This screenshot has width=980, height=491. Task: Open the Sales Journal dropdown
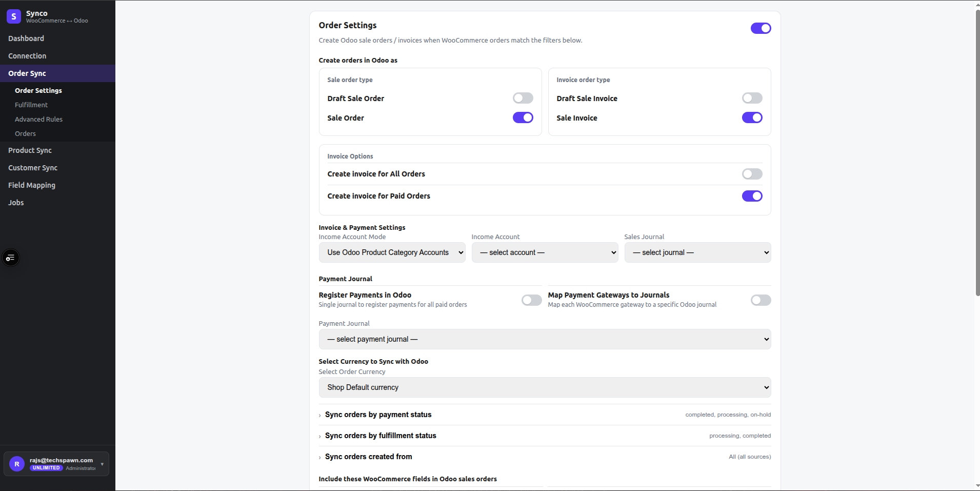pyautogui.click(x=697, y=252)
